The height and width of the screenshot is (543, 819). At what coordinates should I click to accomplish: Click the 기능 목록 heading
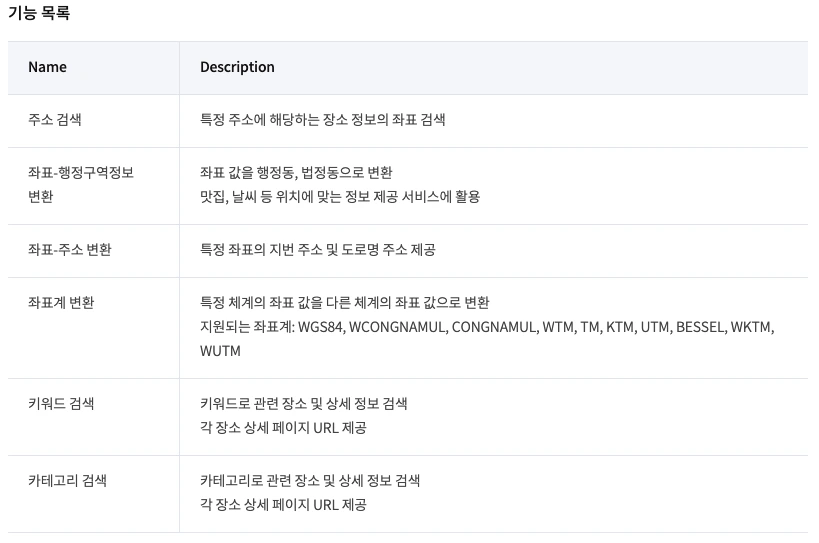point(39,14)
